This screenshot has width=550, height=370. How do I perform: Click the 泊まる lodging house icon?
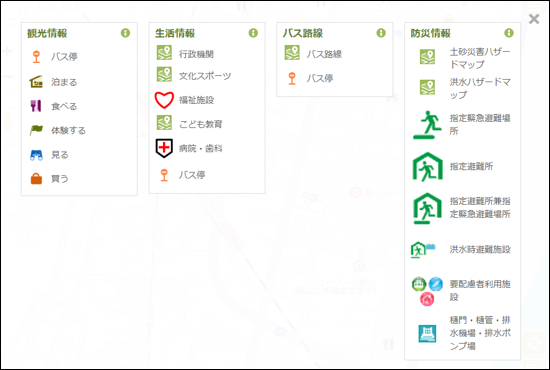coord(36,82)
